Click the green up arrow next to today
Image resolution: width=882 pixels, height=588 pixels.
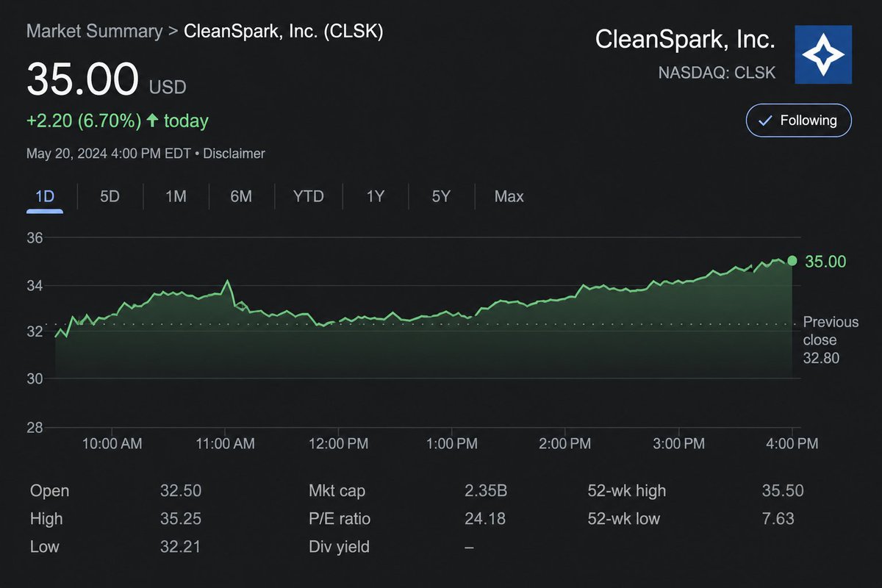(x=152, y=121)
